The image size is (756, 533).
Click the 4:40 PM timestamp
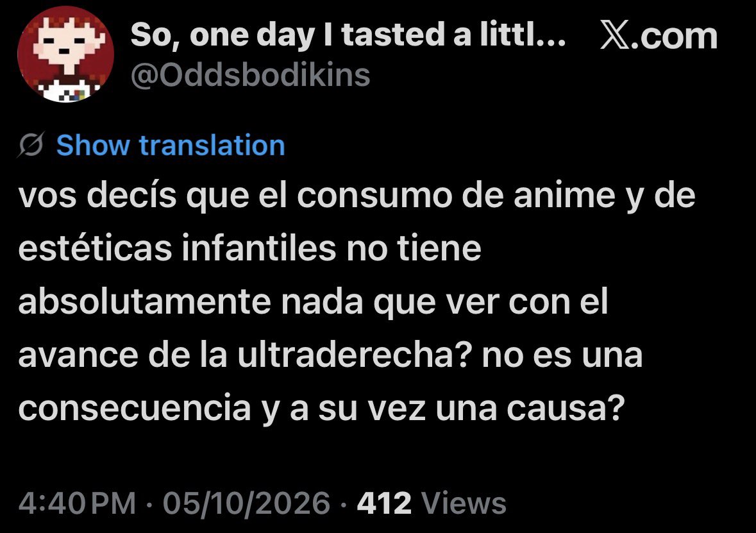pos(77,503)
